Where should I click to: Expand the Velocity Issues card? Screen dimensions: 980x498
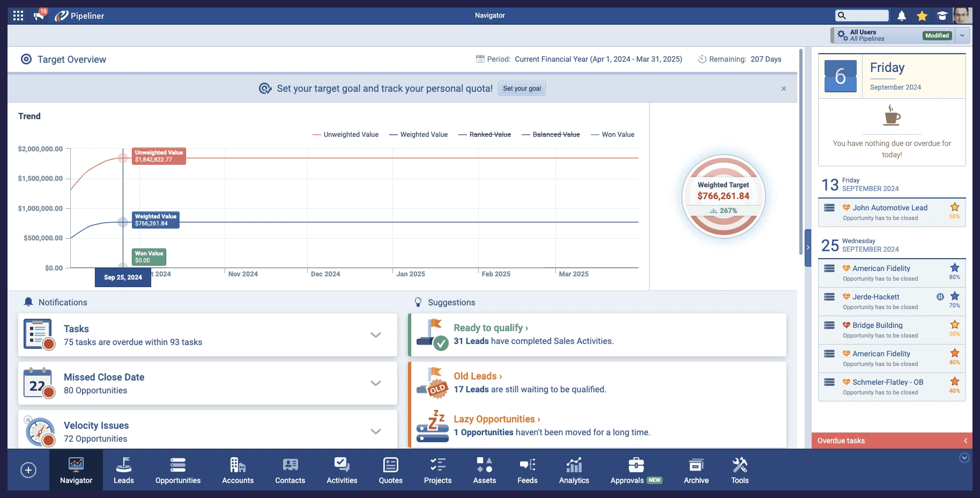point(376,431)
